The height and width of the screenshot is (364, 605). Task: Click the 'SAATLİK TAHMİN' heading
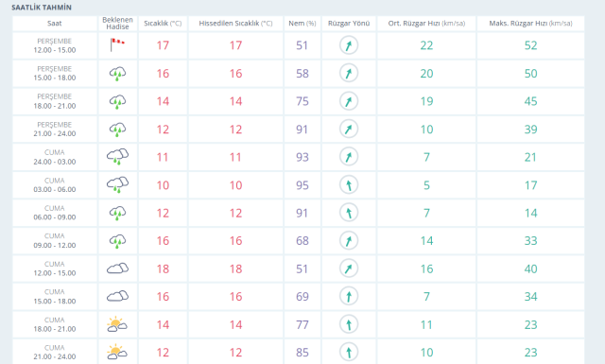coord(42,8)
